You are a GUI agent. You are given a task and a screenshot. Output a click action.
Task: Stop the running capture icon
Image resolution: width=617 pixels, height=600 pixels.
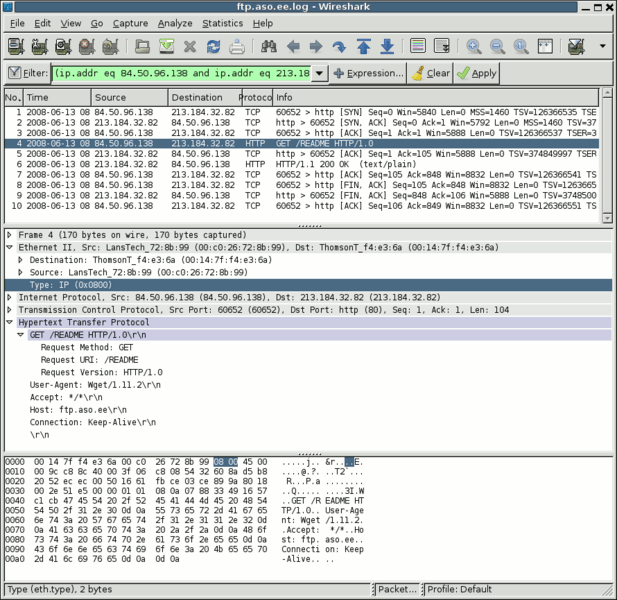[87, 46]
